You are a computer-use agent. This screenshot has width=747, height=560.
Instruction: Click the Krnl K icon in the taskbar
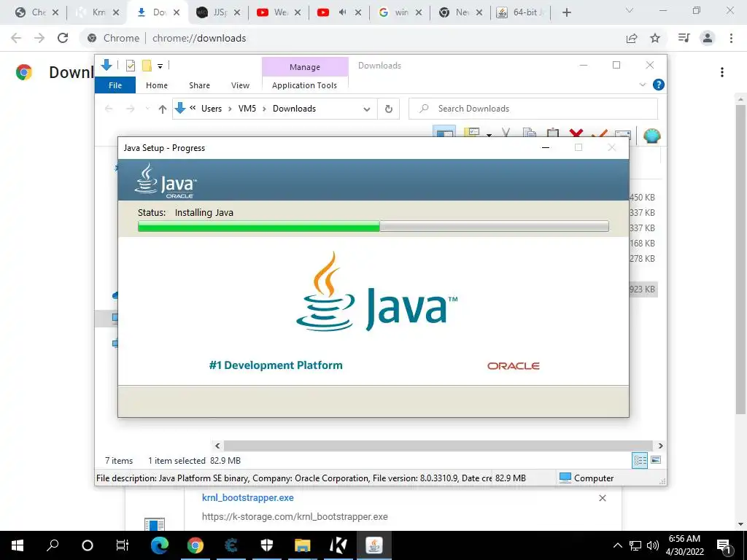click(338, 545)
